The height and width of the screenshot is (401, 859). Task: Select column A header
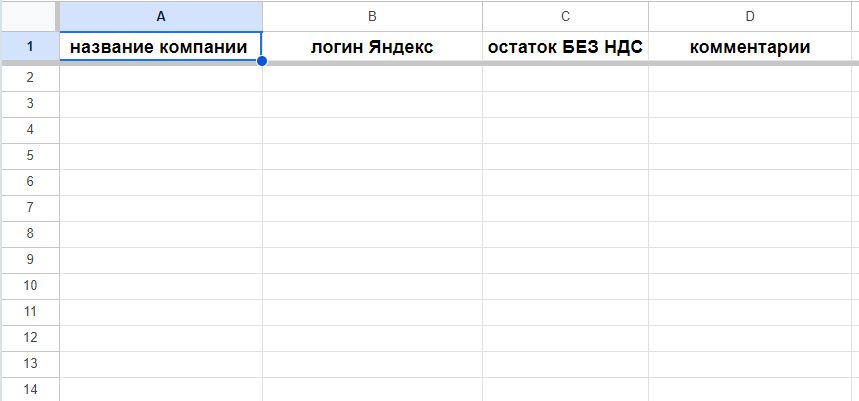pos(161,16)
